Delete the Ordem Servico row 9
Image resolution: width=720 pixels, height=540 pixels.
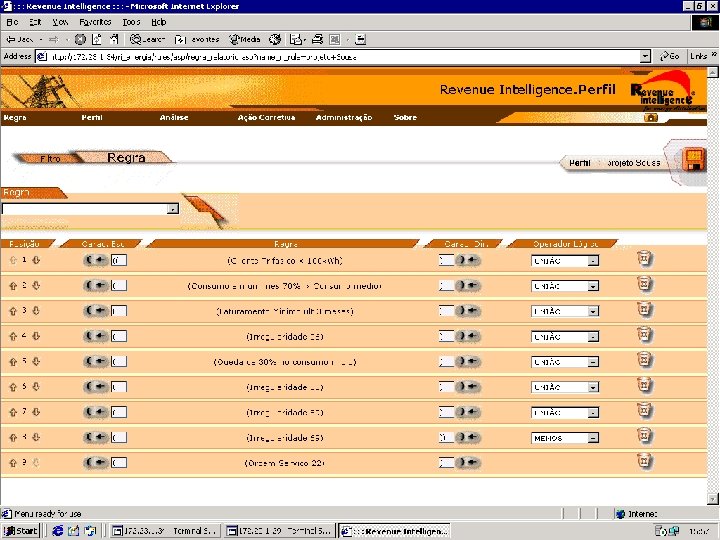(645, 461)
